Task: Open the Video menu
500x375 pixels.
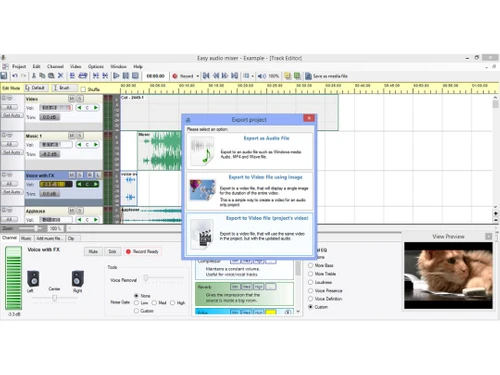Action: [x=75, y=66]
